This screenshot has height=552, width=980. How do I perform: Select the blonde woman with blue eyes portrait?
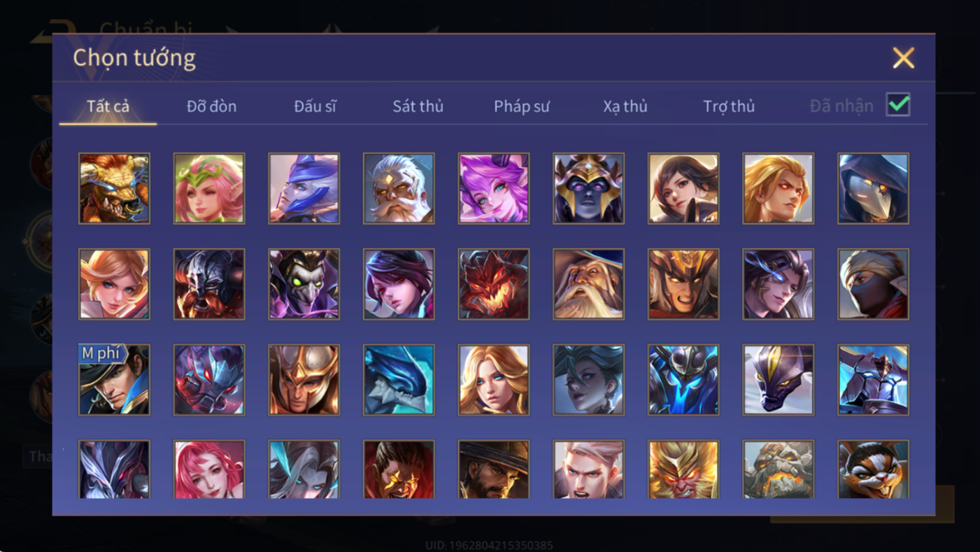494,380
